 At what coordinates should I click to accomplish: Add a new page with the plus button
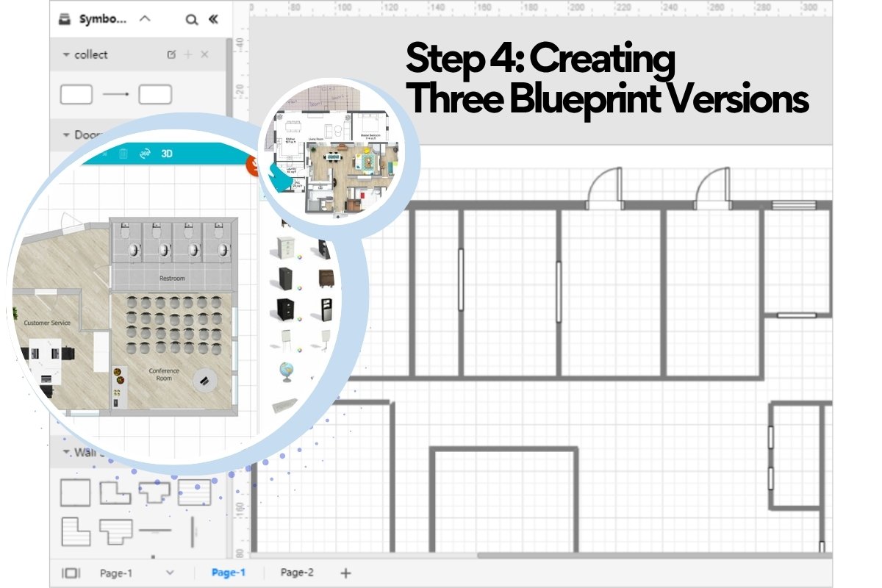pos(344,573)
